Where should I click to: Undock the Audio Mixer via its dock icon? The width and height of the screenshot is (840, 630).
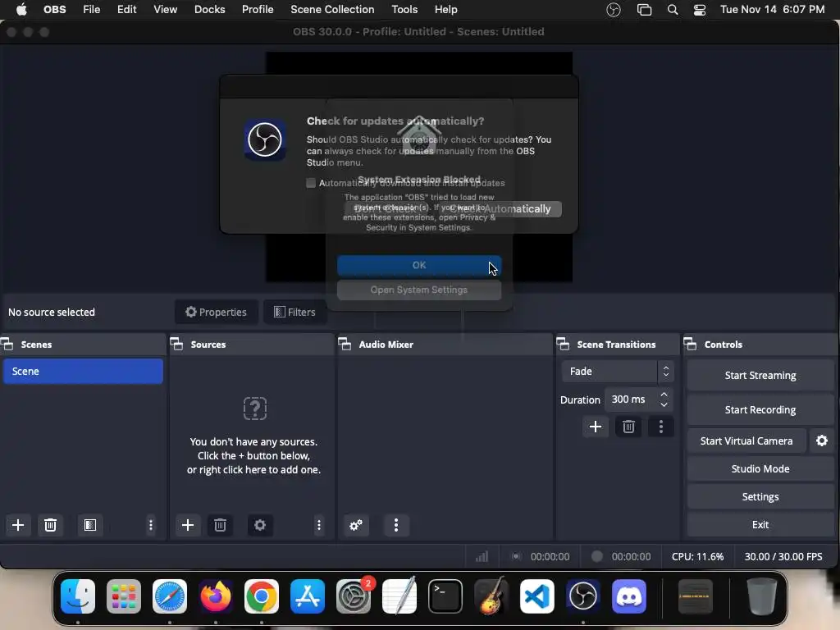click(345, 344)
